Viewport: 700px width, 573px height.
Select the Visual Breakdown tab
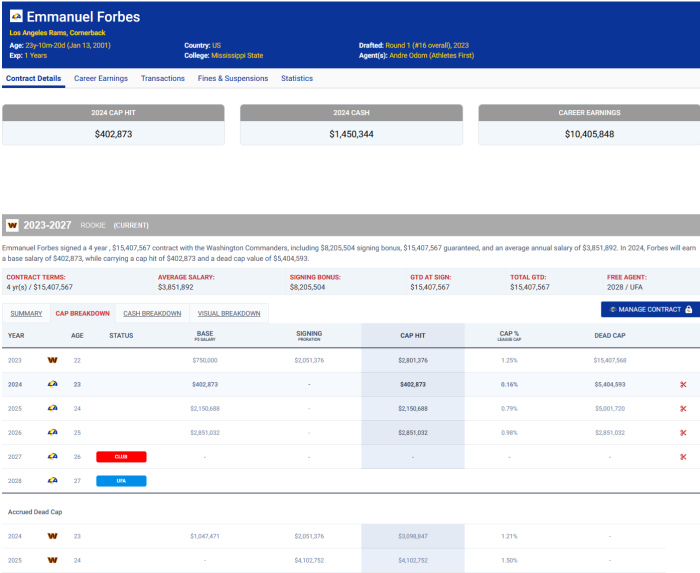(229, 313)
